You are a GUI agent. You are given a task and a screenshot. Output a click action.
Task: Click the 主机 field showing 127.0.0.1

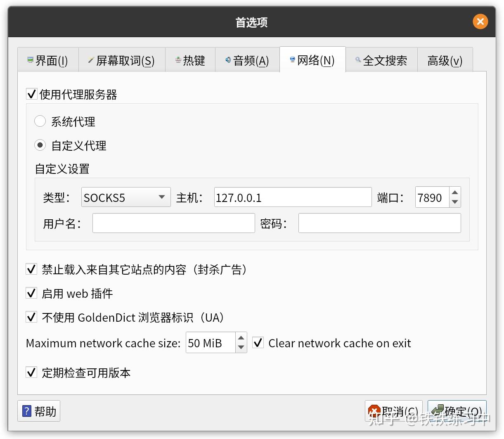tap(293, 197)
